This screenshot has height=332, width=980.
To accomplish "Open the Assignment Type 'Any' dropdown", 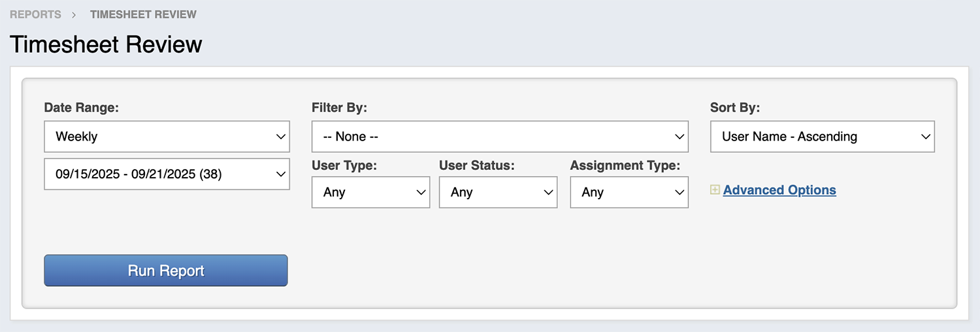I will click(x=629, y=192).
